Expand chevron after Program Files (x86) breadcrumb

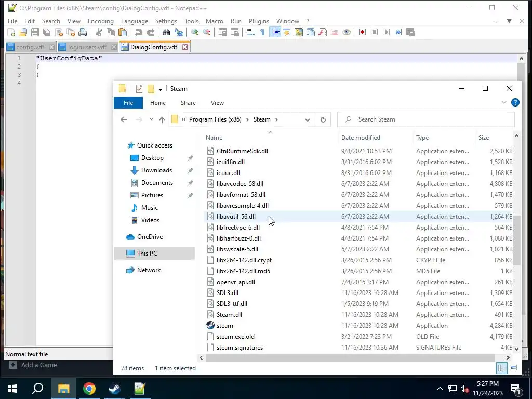tap(247, 120)
